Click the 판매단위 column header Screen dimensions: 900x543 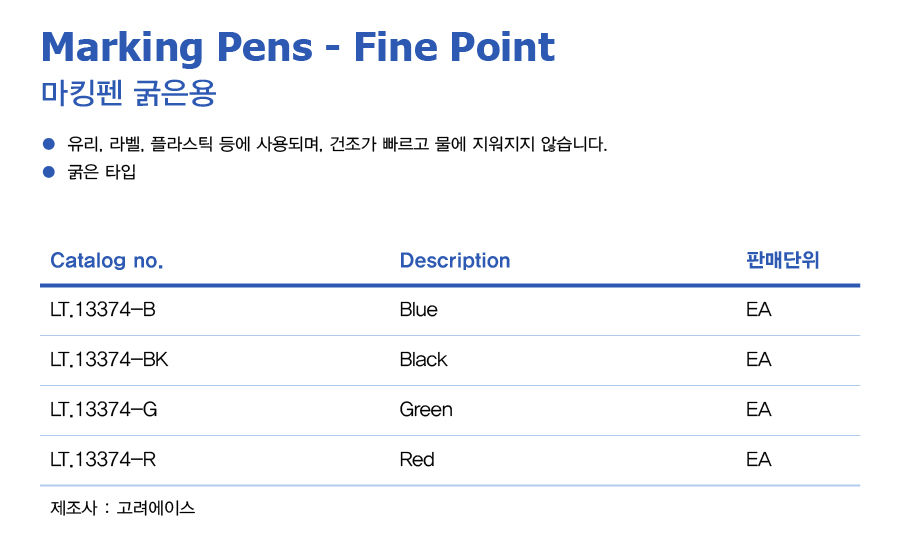click(x=782, y=260)
